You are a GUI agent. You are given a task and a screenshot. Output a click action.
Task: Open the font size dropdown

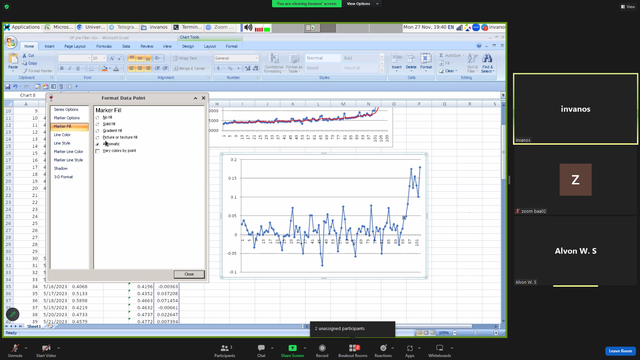point(104,58)
